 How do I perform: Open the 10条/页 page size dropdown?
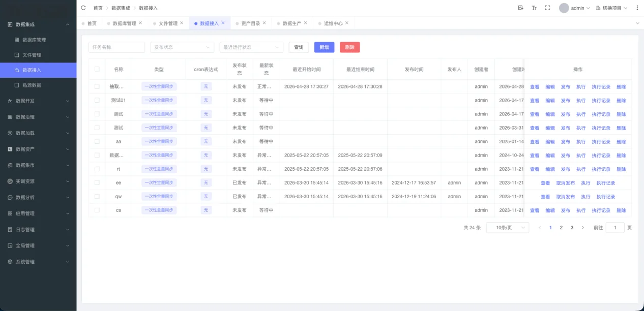point(508,228)
